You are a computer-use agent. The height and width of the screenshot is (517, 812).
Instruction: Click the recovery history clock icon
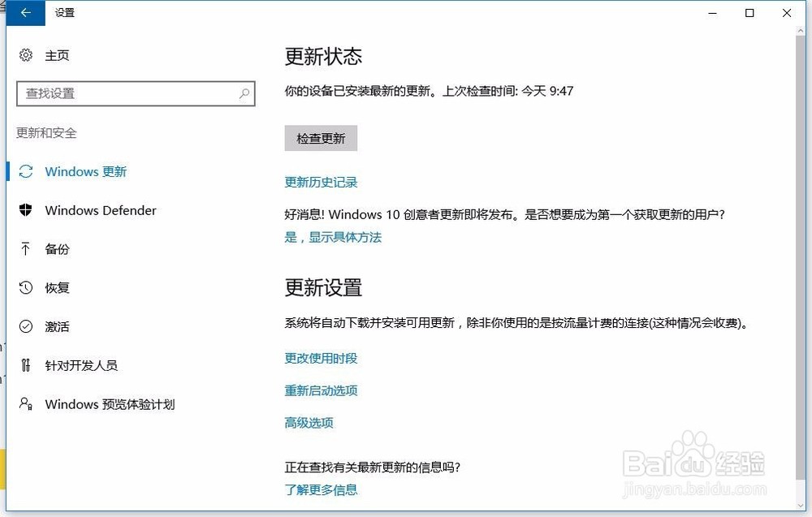(x=25, y=288)
